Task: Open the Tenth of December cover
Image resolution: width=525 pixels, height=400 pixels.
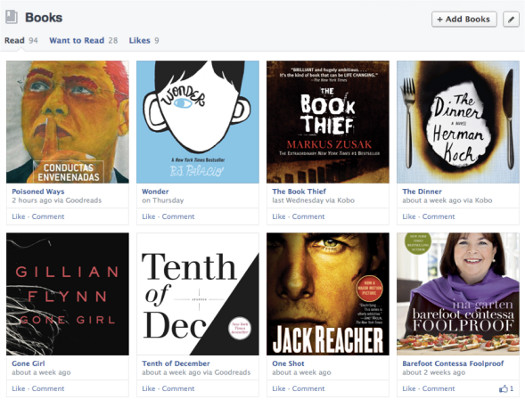Action: click(198, 294)
